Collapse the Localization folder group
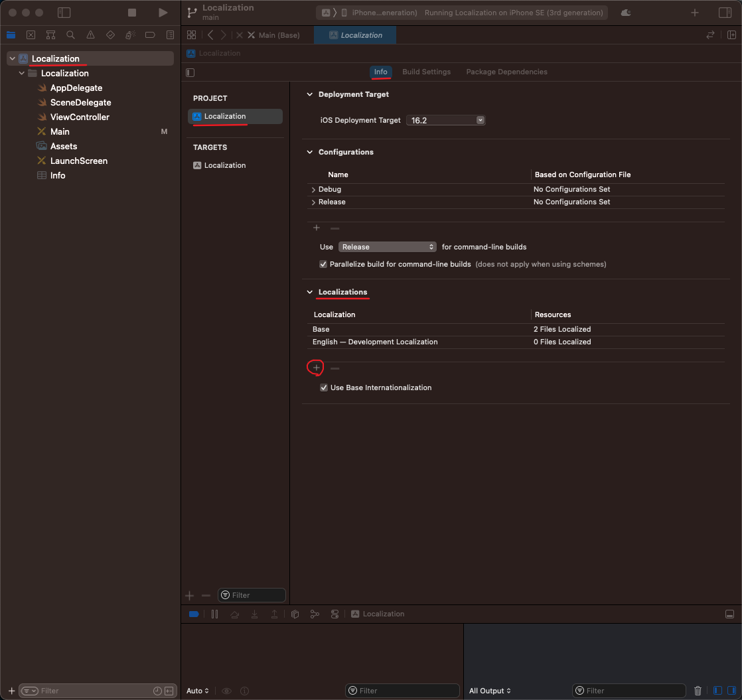 pos(21,73)
